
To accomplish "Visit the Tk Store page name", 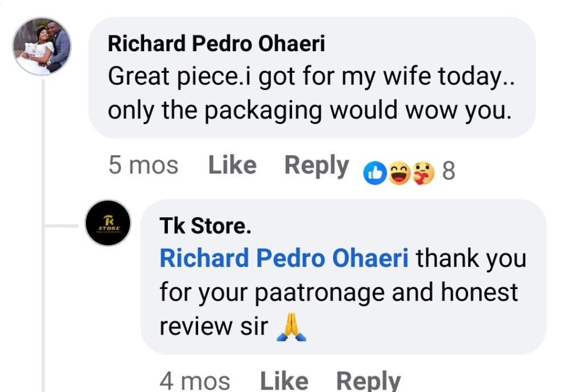I will 205,226.
